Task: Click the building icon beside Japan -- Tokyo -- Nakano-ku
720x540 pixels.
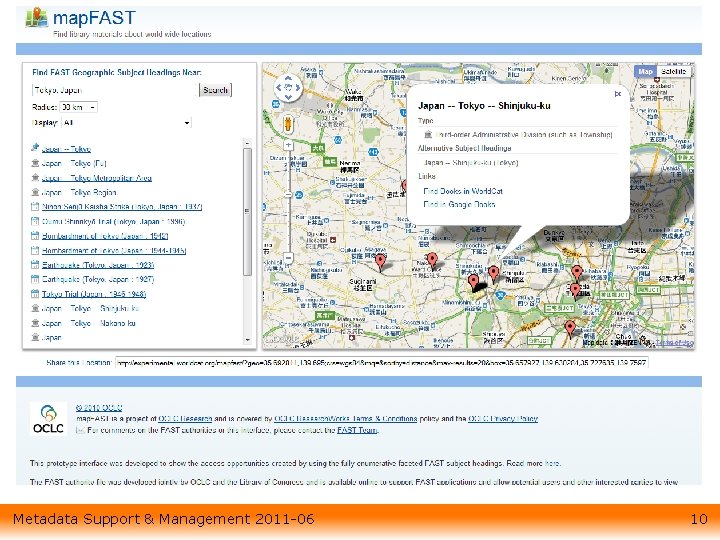Action: click(35, 323)
